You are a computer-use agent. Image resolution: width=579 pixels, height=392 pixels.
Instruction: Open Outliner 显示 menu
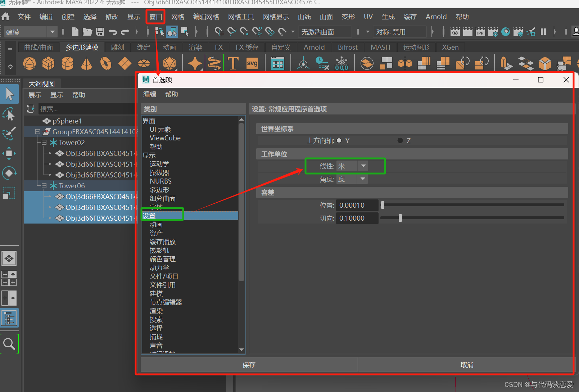(57, 95)
